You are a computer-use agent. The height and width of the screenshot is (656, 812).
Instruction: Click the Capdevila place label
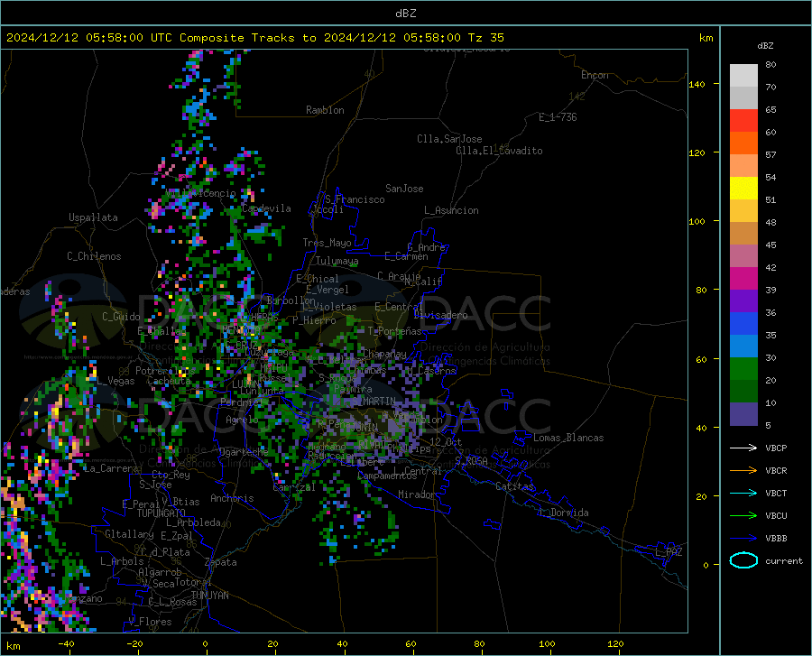point(266,208)
